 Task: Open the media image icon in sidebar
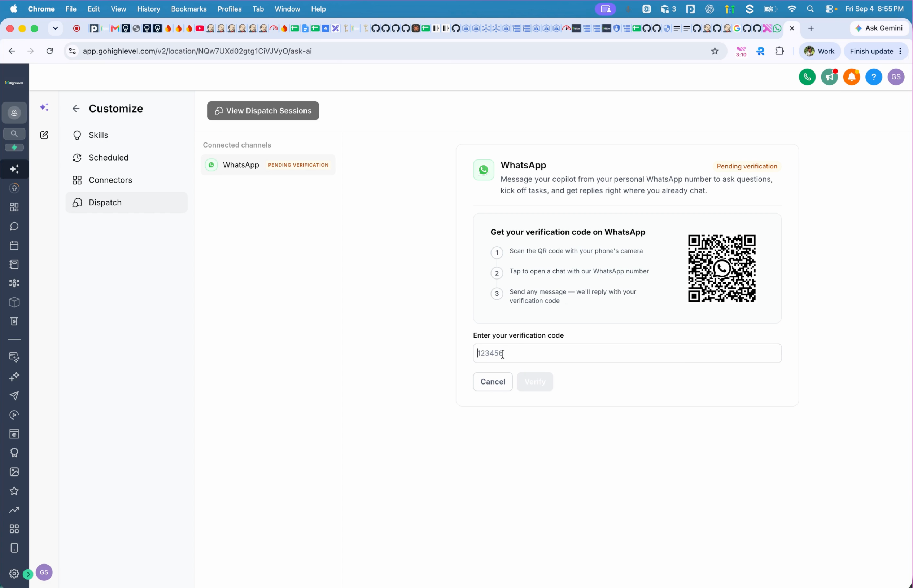coord(14,471)
